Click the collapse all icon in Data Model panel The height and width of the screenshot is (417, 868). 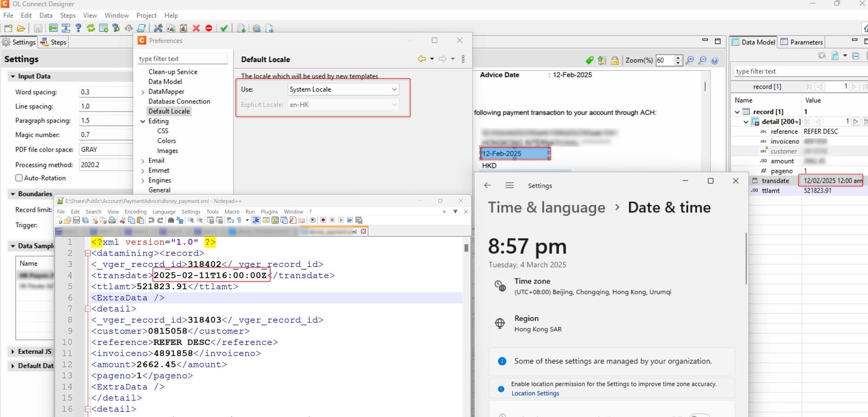pyautogui.click(x=856, y=56)
